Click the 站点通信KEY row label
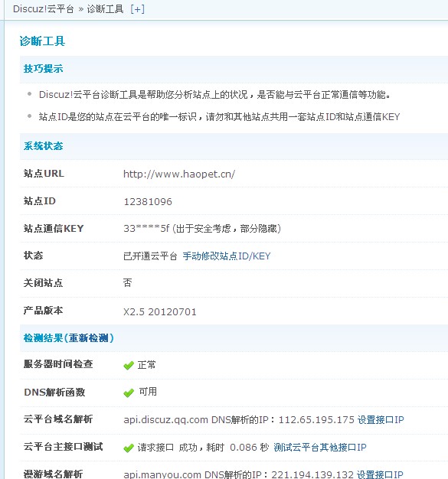Screen dimensions: 448x479 pos(54,229)
